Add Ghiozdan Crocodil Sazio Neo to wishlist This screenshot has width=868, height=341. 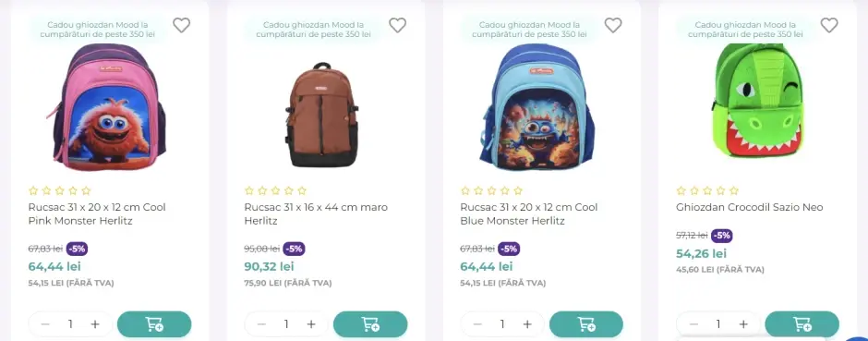[829, 25]
